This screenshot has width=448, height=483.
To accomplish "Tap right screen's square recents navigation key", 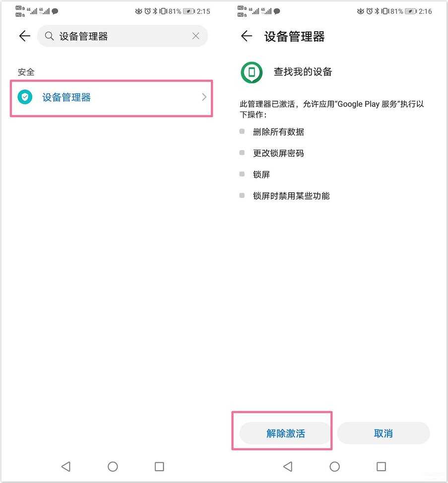I will [x=381, y=466].
